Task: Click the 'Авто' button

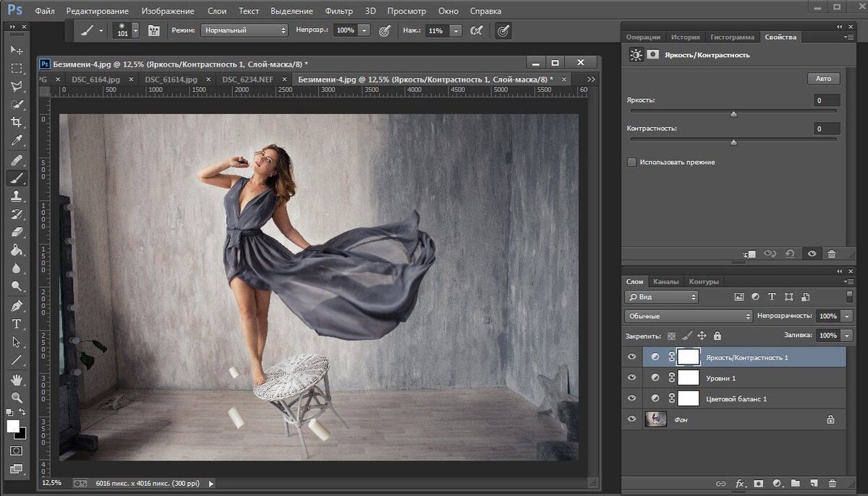Action: tap(823, 79)
